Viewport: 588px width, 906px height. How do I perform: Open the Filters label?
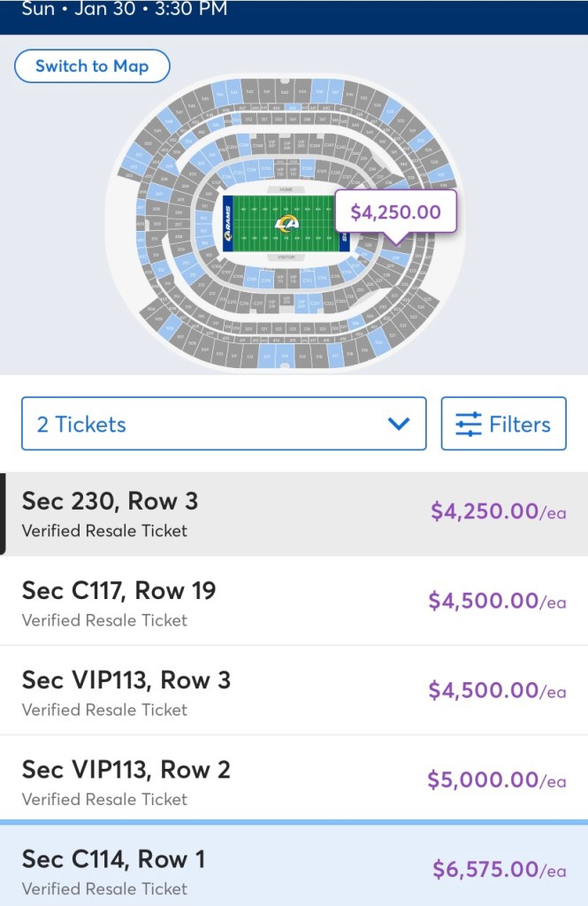click(x=520, y=425)
